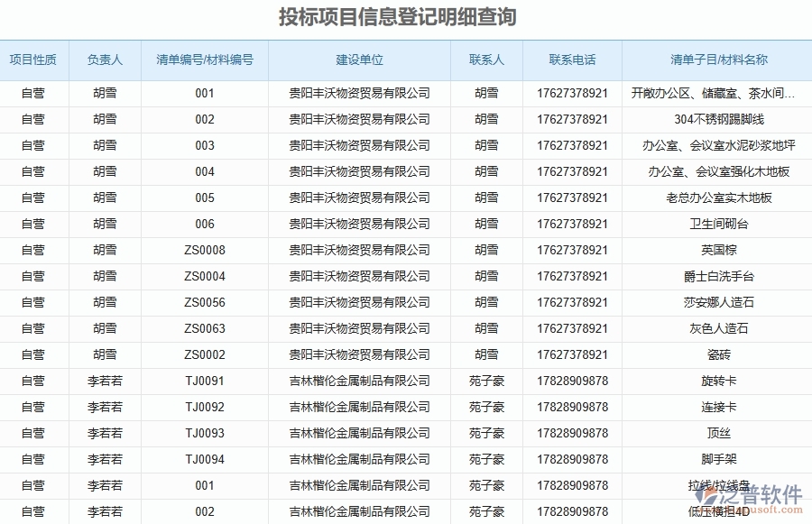Viewport: 812px width, 524px height.
Task: Sort by 清单编号/材料编号 column header
Action: (x=204, y=60)
